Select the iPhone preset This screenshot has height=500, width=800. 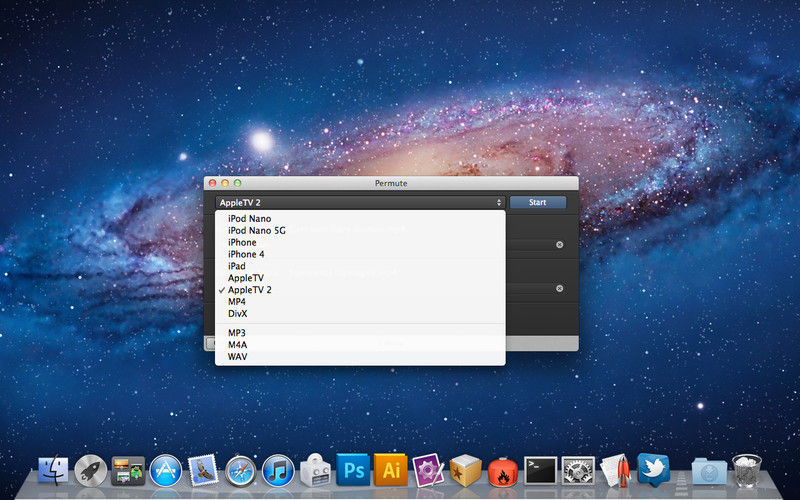360,242
